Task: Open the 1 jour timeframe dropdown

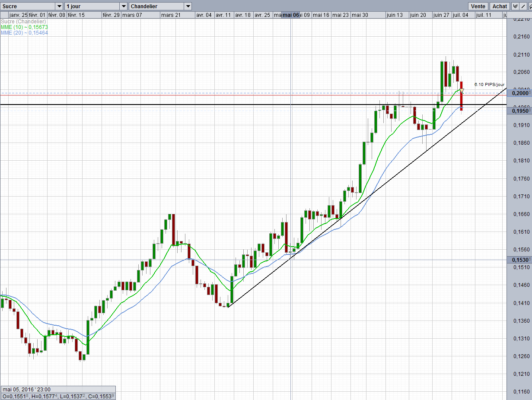Action: click(x=96, y=6)
